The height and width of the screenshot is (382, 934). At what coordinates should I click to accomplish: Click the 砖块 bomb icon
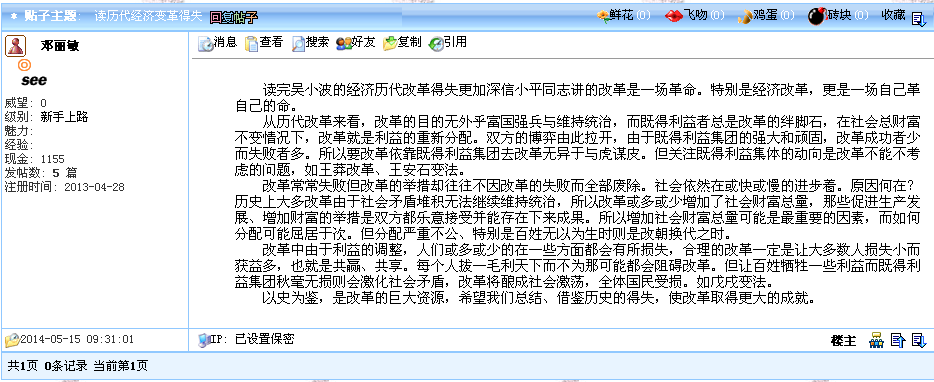[x=816, y=16]
